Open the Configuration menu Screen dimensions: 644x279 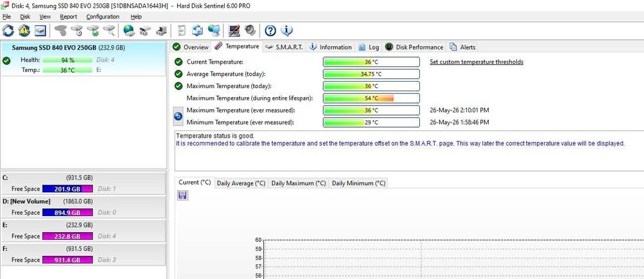(x=102, y=17)
